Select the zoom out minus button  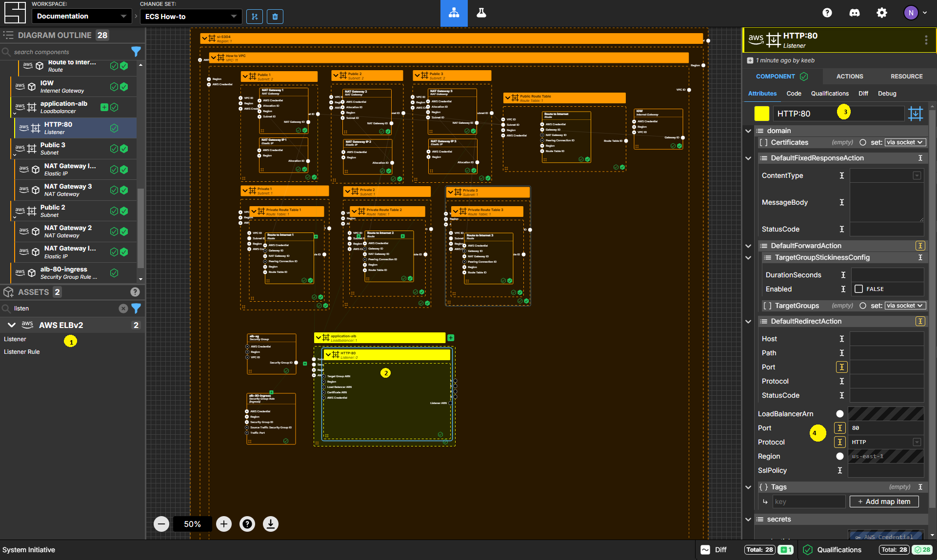(x=162, y=523)
